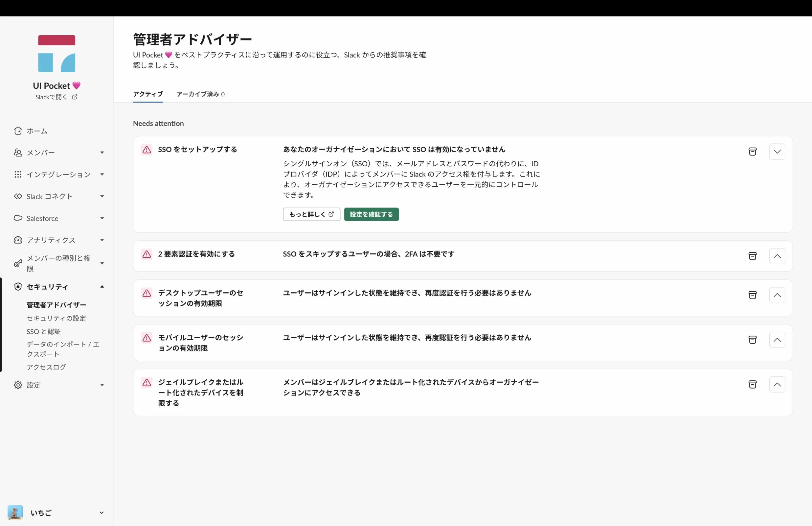Viewport: 812px width, 526px height.
Task: Open the いちご account menu chevron
Action: [101, 513]
